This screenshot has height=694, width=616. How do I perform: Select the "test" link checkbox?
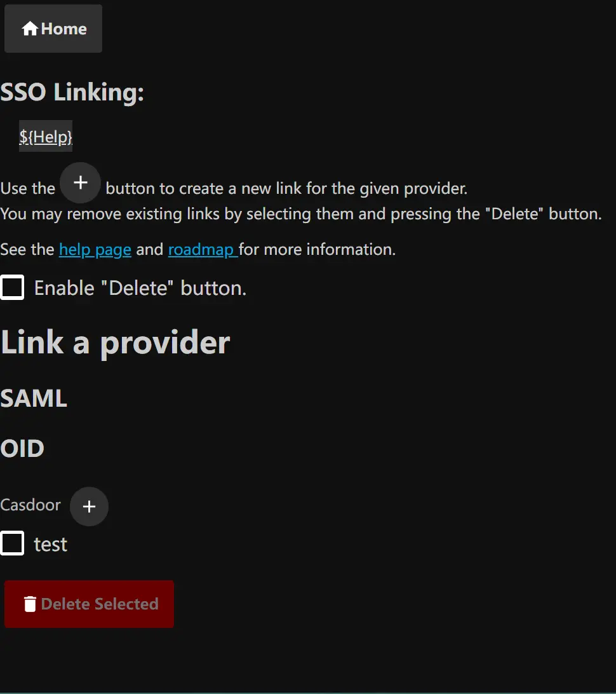[12, 544]
